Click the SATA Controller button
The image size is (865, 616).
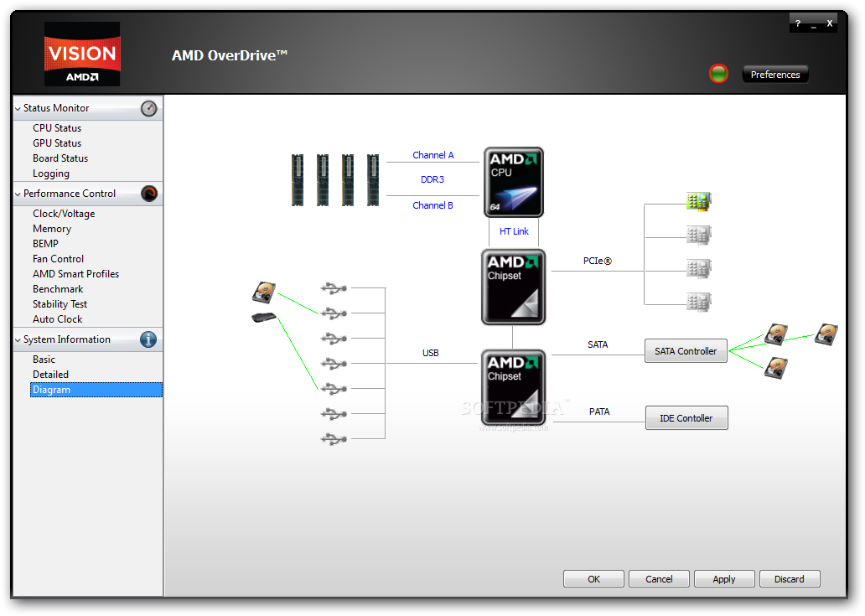tap(686, 351)
